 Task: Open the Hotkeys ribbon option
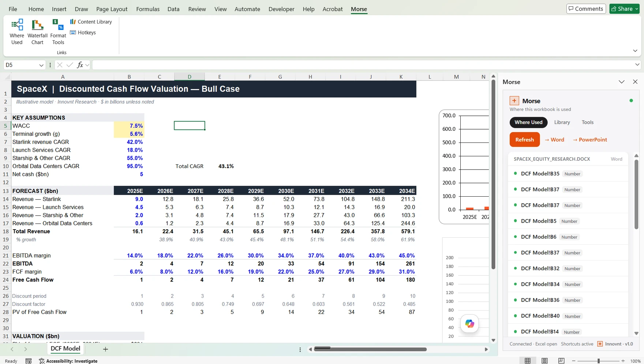click(83, 32)
